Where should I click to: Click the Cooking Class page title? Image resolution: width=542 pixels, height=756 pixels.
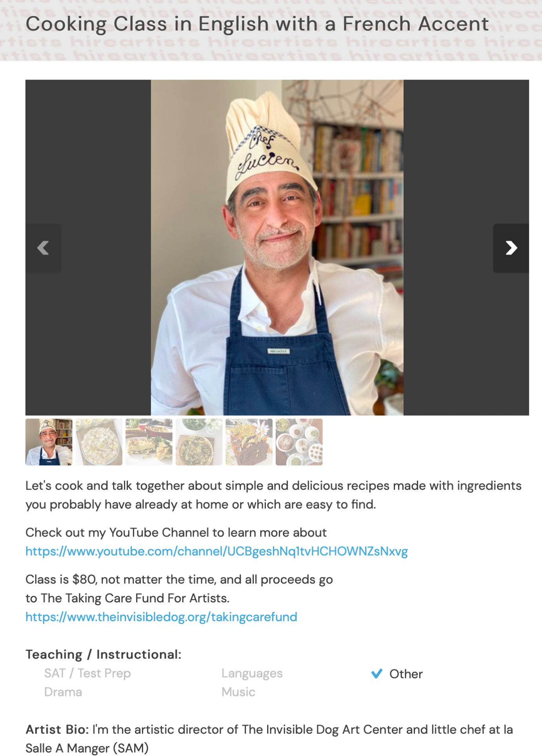coord(257,24)
